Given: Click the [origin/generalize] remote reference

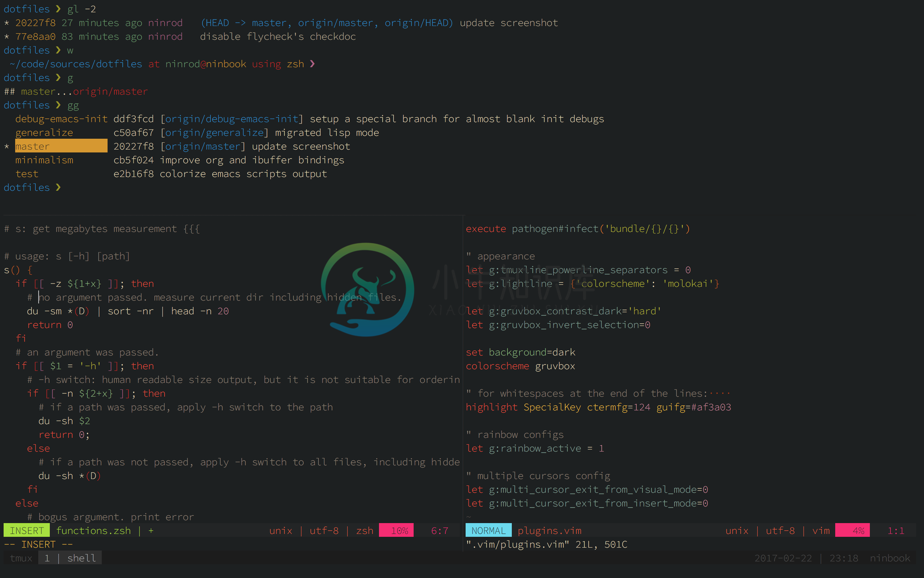Looking at the screenshot, I should click(x=214, y=133).
